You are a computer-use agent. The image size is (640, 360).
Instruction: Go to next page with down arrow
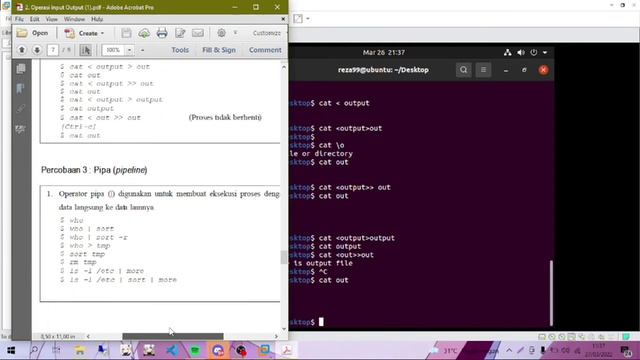37,50
